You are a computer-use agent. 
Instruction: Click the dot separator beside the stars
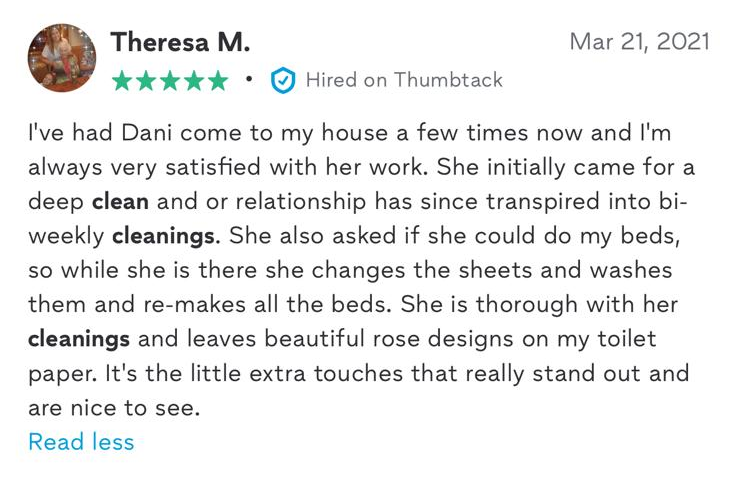pos(248,78)
